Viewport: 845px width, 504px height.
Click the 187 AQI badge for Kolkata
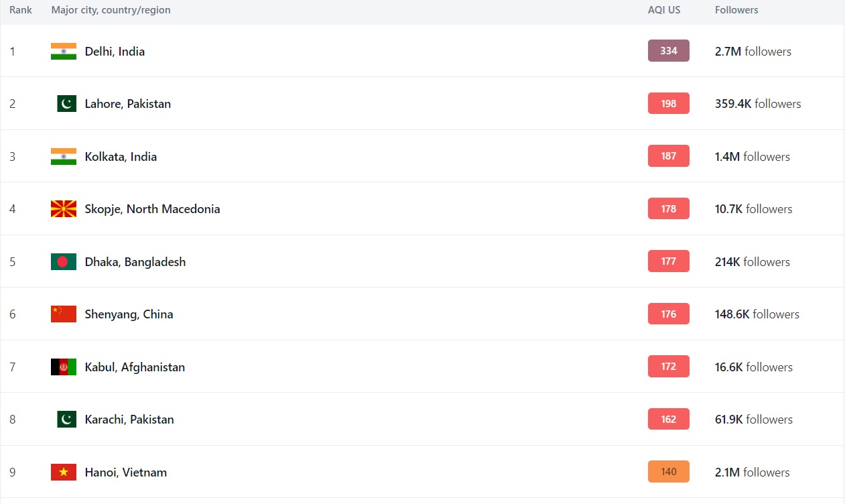[669, 156]
